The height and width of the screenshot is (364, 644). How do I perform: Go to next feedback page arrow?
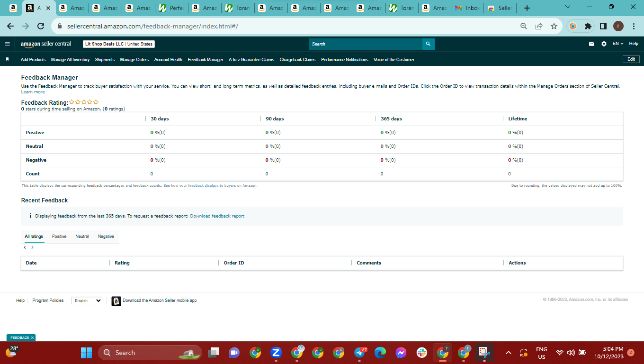pyautogui.click(x=32, y=247)
